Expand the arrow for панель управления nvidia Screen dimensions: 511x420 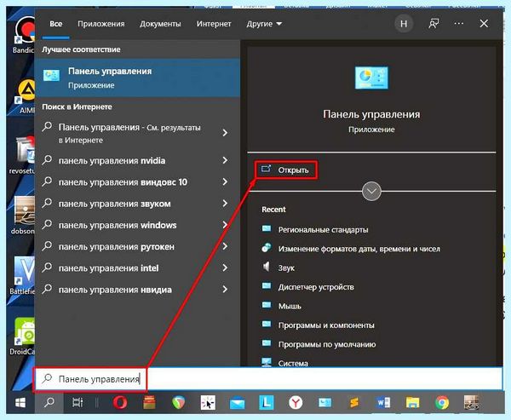[225, 160]
